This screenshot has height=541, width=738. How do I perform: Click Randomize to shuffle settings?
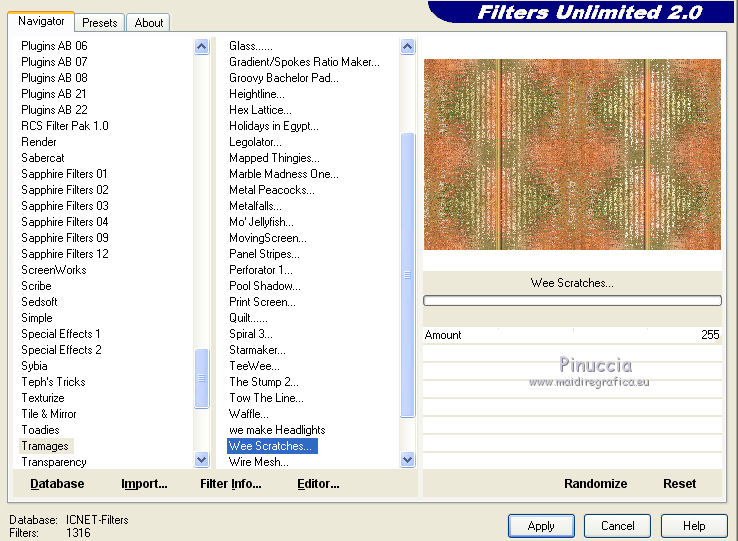[595, 484]
